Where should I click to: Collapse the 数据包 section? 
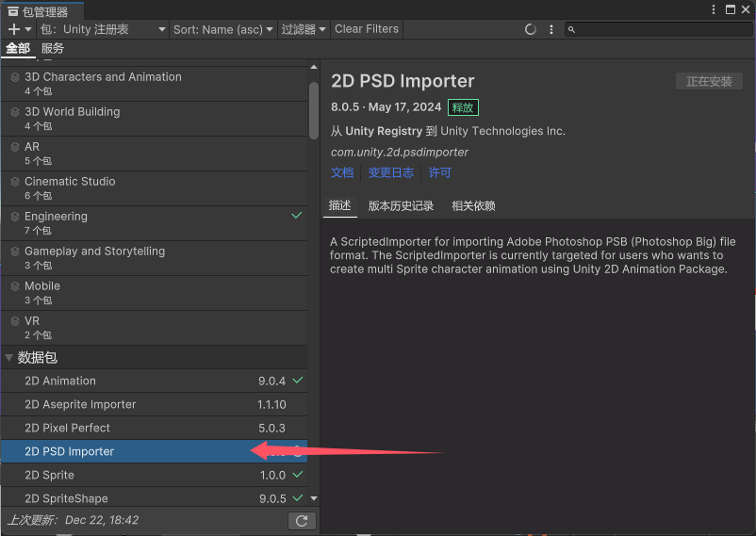coord(9,358)
